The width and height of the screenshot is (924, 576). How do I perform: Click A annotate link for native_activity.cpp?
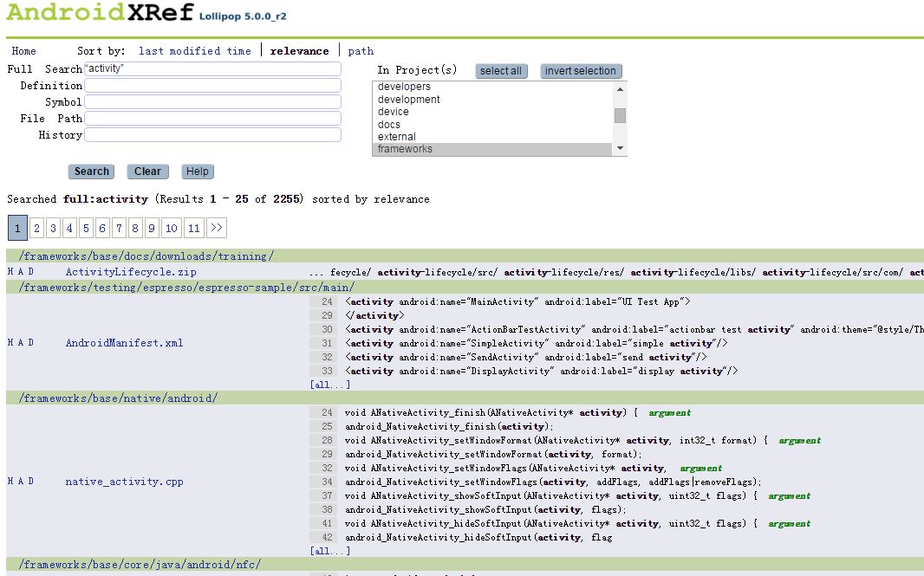[21, 482]
